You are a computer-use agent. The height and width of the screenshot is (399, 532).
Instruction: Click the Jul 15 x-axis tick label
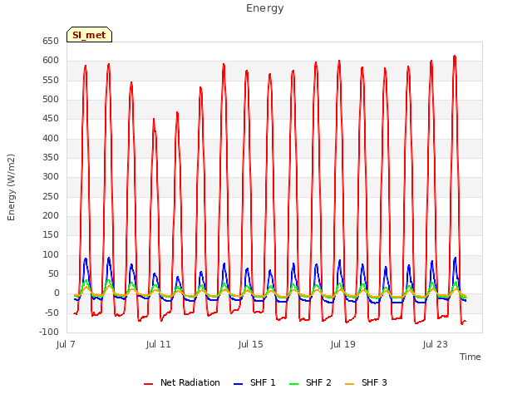pyautogui.click(x=250, y=344)
